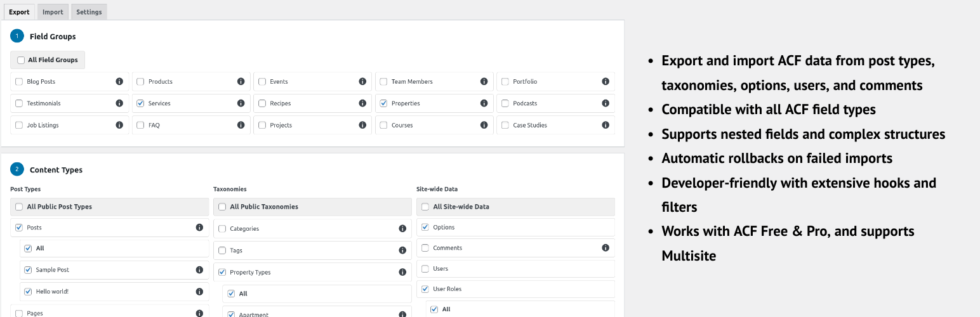Check the All Field Groups checkbox
Screen dimensions: 980x317
click(x=21, y=60)
